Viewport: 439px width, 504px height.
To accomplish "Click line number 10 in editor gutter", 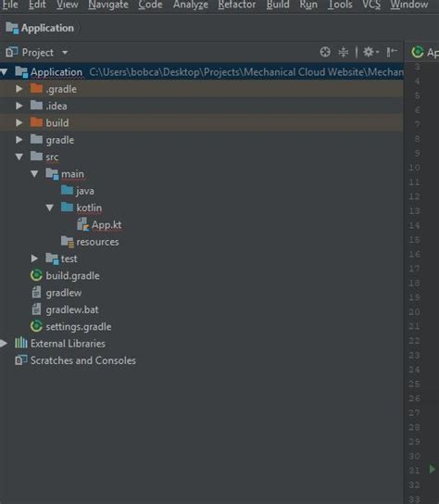I will (414, 168).
